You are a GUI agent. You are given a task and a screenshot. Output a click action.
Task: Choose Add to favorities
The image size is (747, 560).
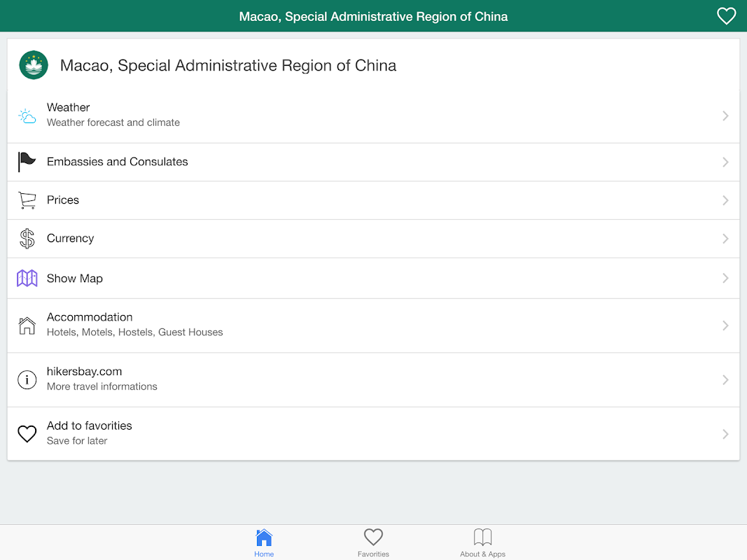coord(374,434)
